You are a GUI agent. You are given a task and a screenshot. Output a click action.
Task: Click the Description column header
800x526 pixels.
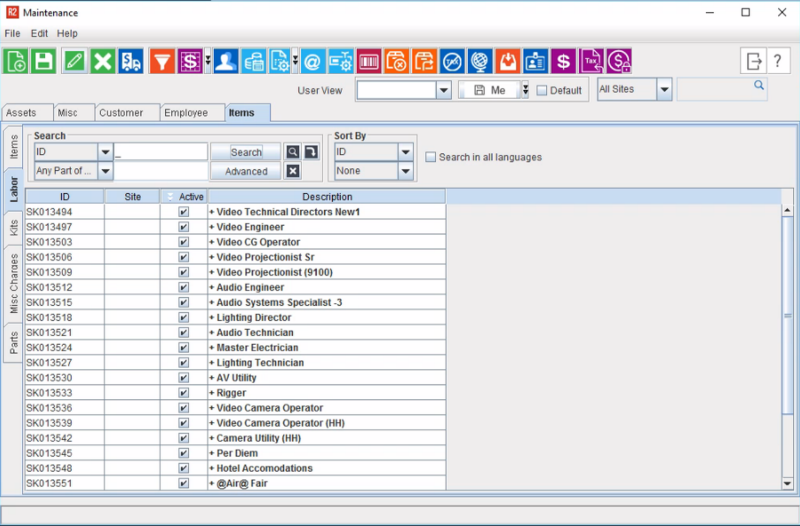coord(326,197)
